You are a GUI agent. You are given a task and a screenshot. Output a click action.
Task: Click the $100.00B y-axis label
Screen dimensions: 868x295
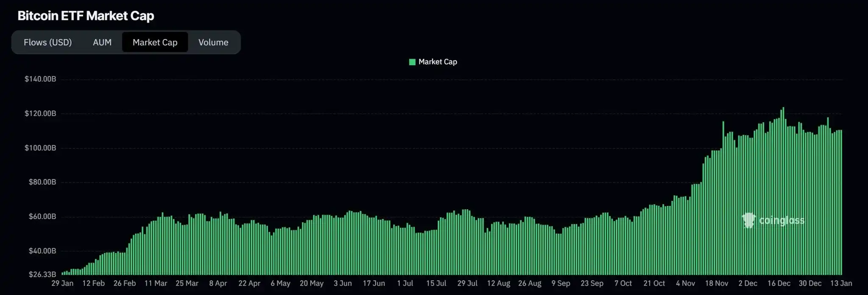pyautogui.click(x=40, y=148)
